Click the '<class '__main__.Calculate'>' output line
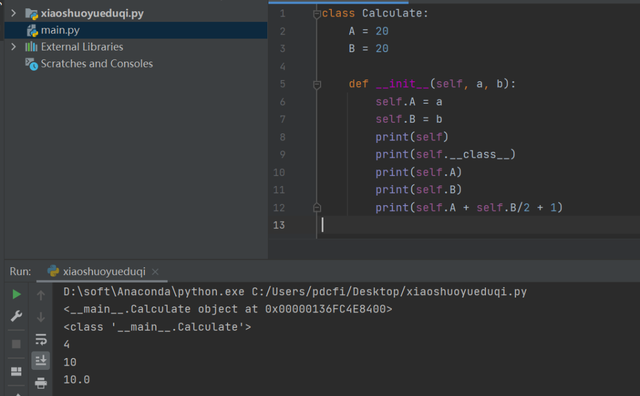 157,327
